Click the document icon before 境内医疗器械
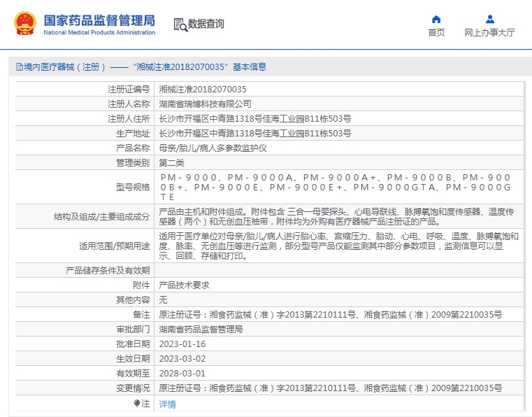 (x=20, y=67)
